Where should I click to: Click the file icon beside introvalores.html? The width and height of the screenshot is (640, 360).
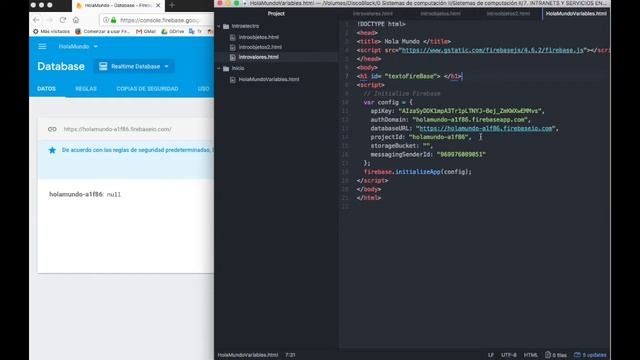(233, 57)
